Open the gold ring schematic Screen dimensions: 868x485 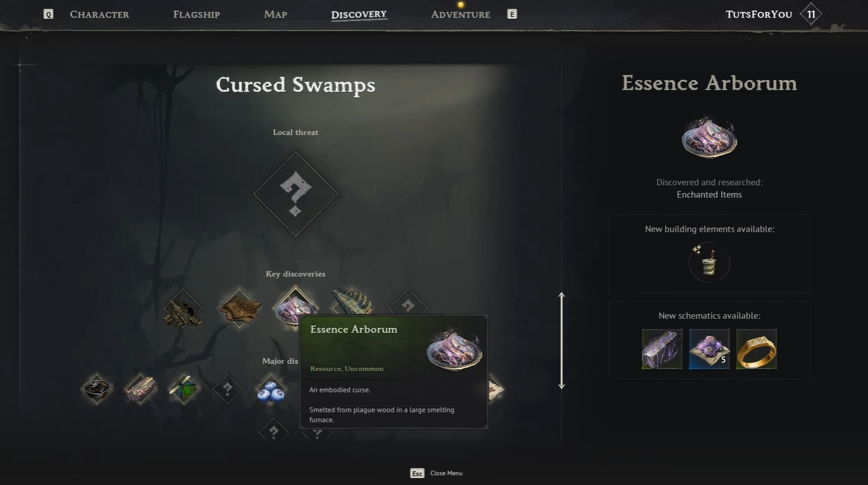pos(756,349)
